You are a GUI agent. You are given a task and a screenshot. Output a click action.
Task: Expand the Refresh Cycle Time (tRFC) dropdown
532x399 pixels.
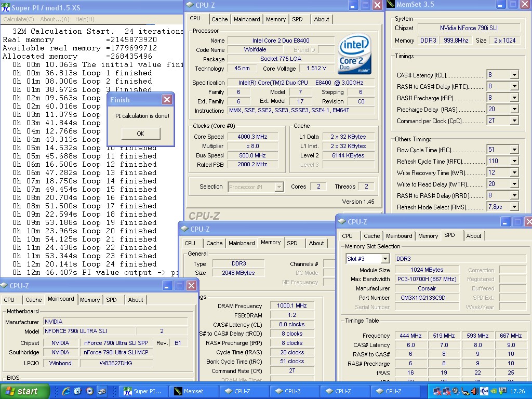click(x=514, y=161)
